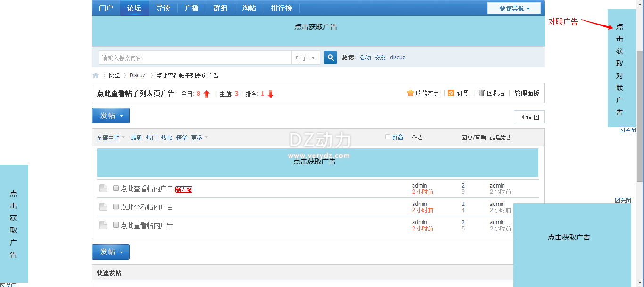Screen dimensions: 644x287
Task: Go to the 门户 navigation tab
Action: pyautogui.click(x=106, y=8)
